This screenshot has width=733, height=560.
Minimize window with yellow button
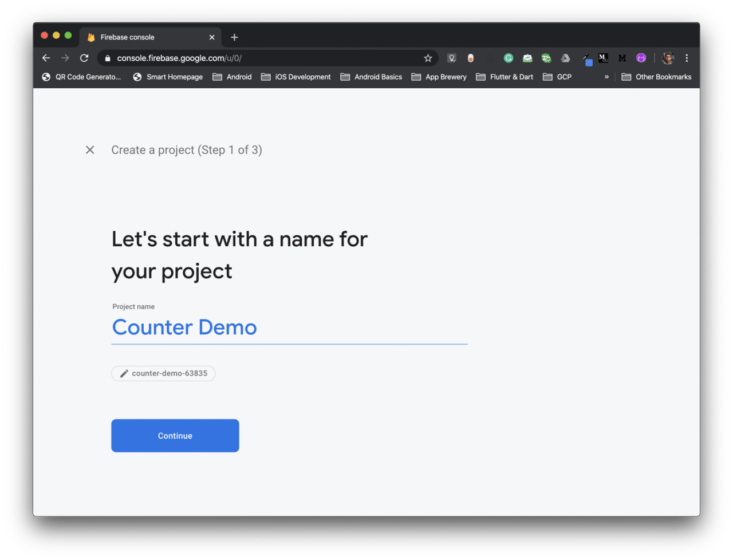[56, 36]
